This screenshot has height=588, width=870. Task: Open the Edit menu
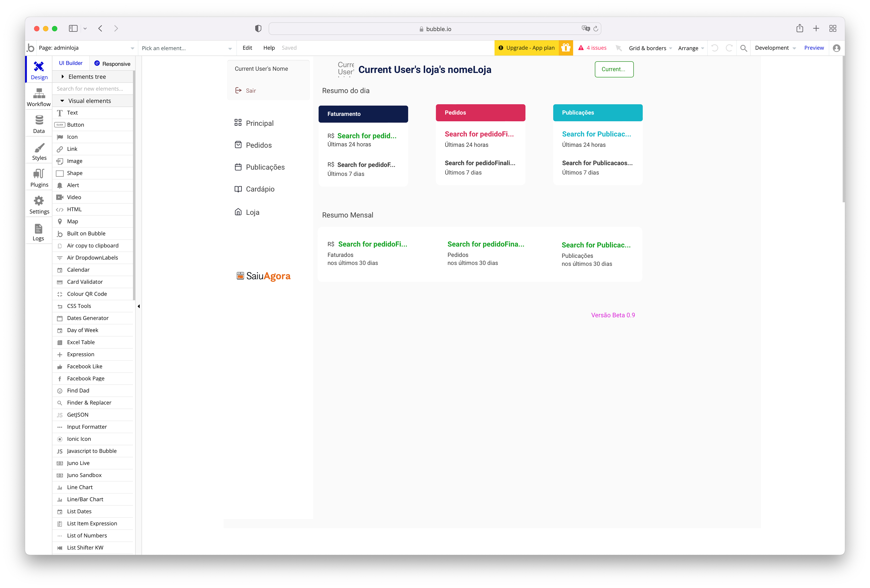coord(247,48)
